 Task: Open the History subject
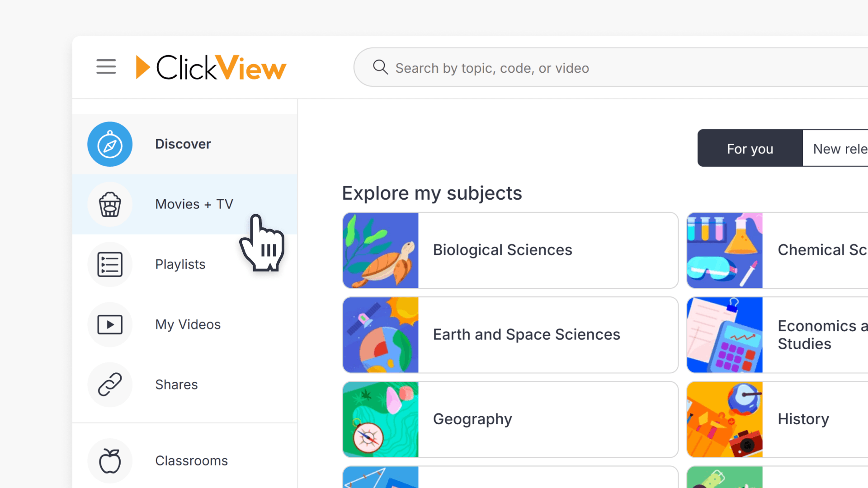click(803, 419)
